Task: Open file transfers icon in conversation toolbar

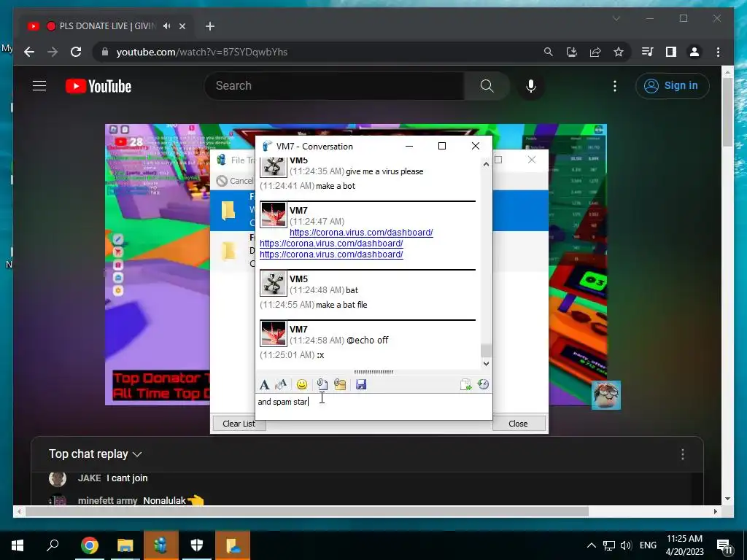Action: point(465,384)
